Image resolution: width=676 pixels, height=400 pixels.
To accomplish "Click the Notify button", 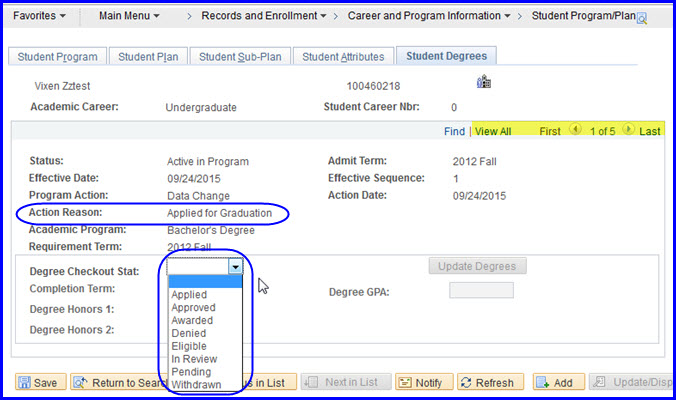I will pyautogui.click(x=424, y=382).
